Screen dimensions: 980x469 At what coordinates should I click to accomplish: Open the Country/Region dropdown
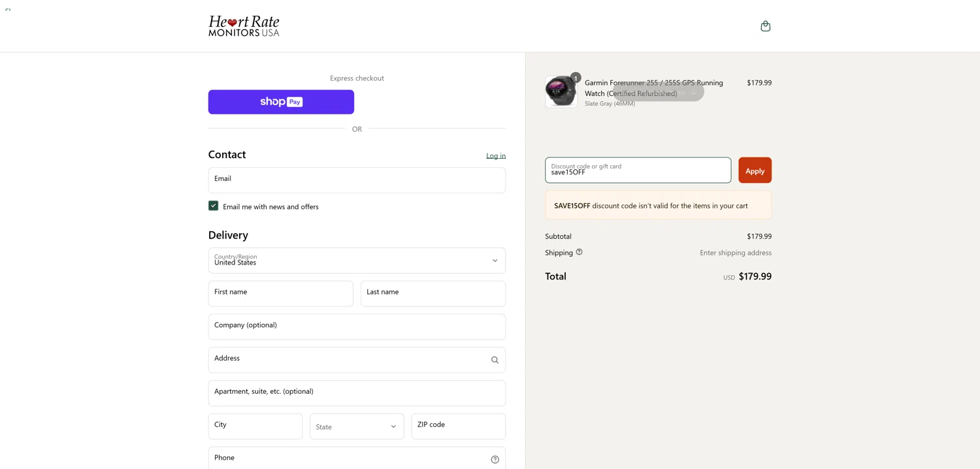click(357, 261)
